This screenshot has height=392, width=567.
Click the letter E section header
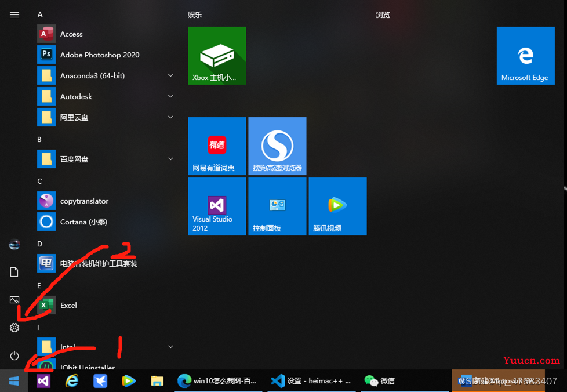tap(39, 286)
